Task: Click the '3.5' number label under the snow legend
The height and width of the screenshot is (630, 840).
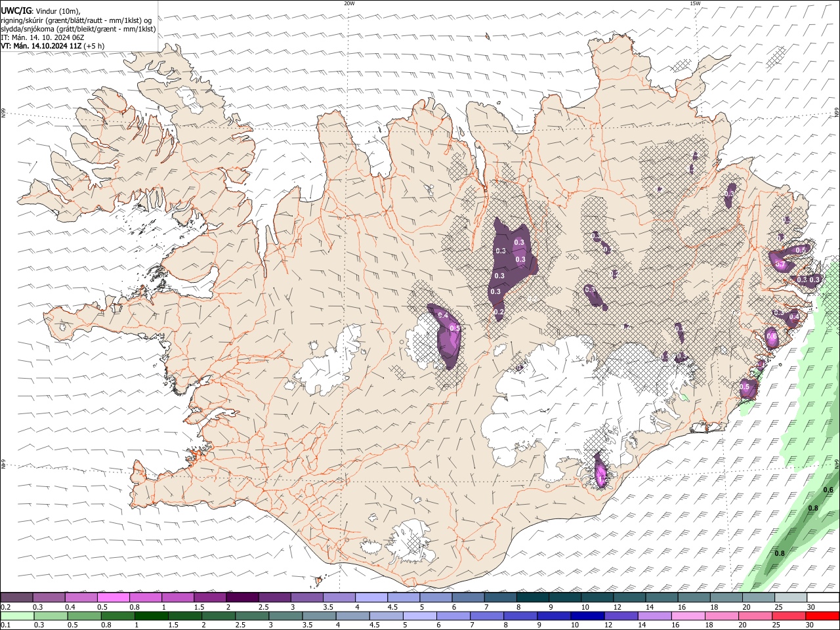Action: coord(328,607)
